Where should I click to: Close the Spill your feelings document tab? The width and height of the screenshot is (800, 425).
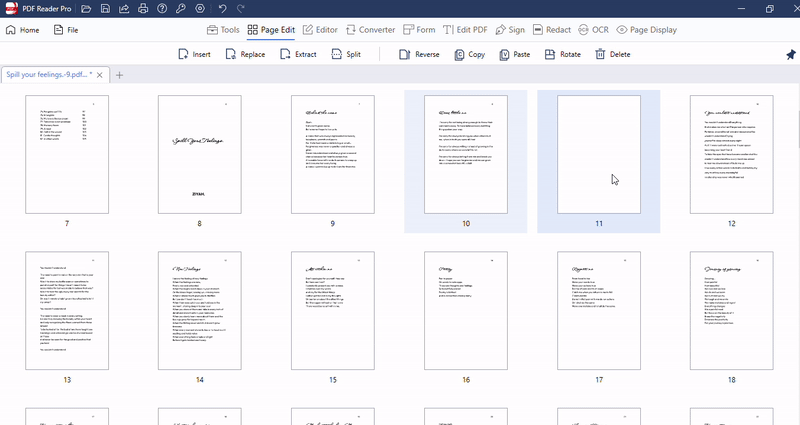99,75
